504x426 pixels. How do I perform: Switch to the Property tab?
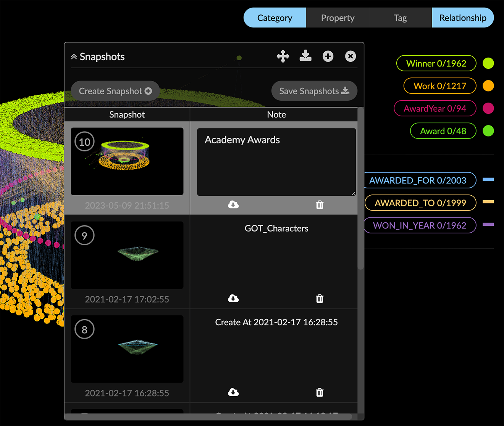click(338, 18)
